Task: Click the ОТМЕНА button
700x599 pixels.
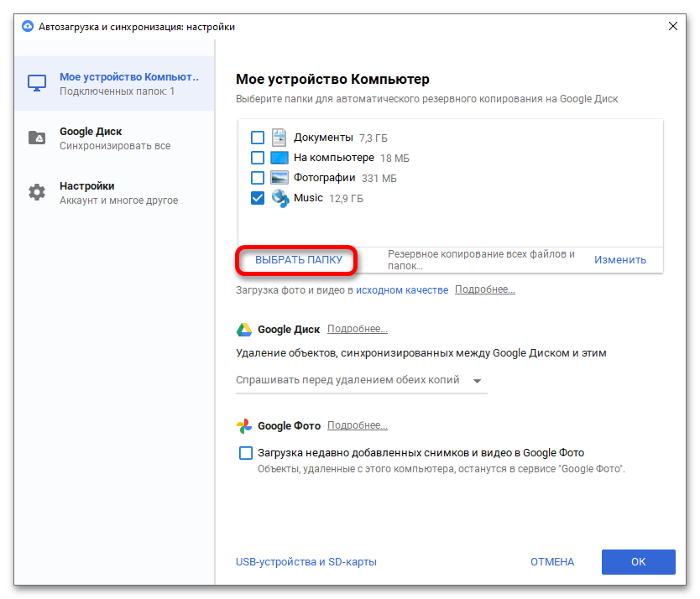Action: (x=552, y=562)
